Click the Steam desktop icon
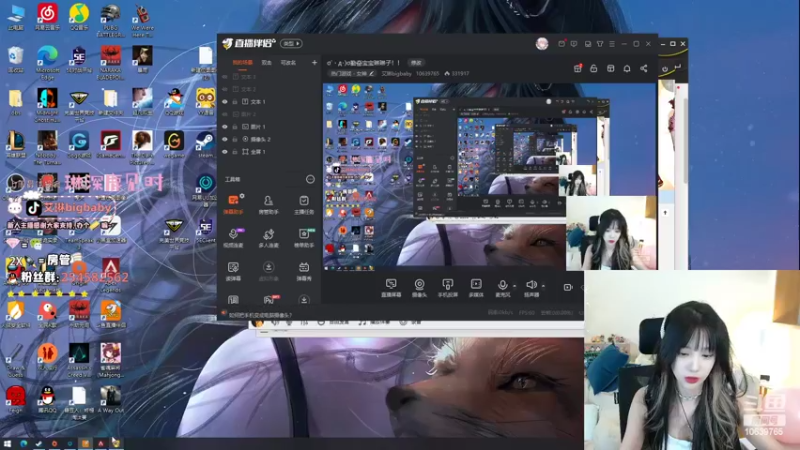800x450 pixels. click(x=206, y=144)
